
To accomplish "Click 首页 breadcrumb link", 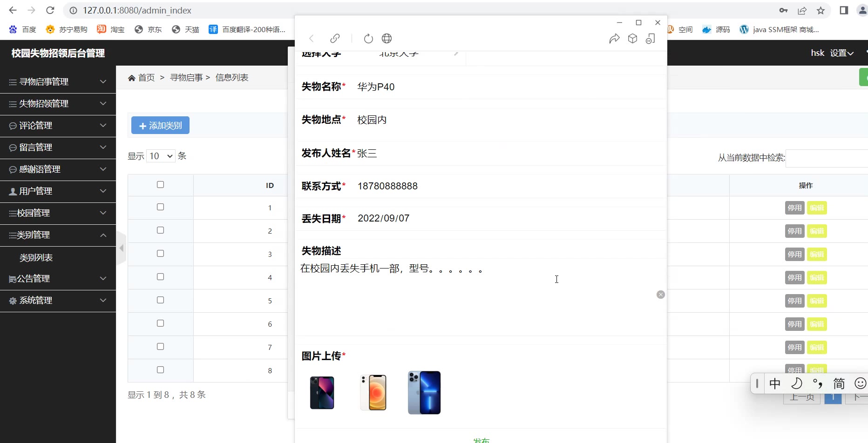I will [146, 78].
